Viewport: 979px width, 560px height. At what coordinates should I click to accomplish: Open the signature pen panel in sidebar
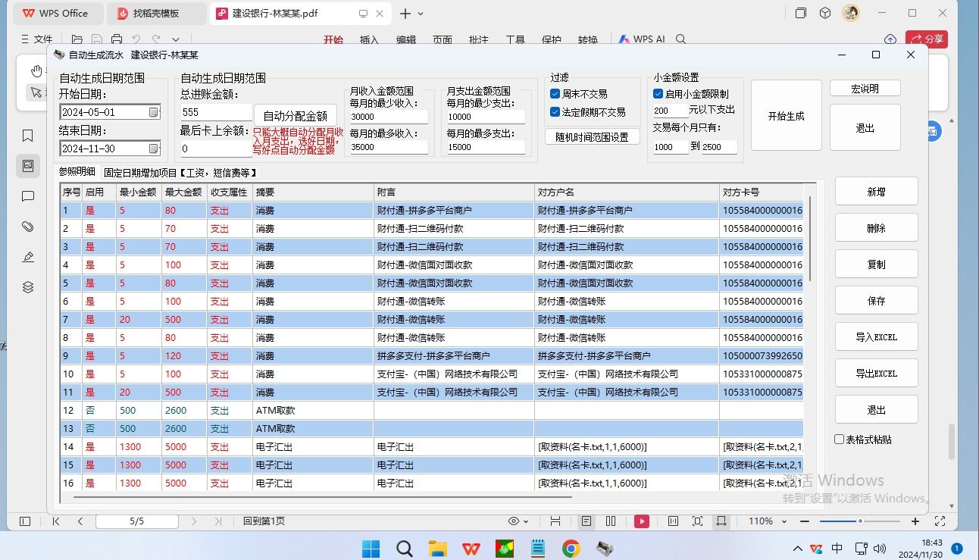click(x=28, y=257)
